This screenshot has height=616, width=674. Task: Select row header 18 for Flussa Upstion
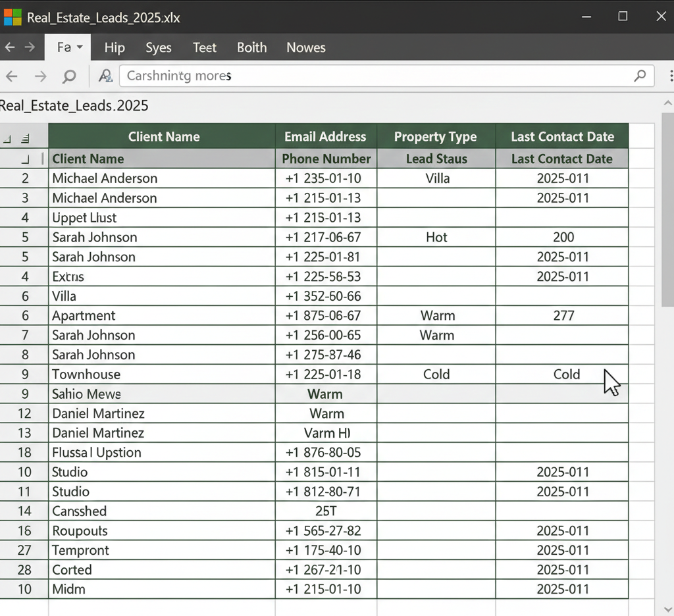point(24,452)
